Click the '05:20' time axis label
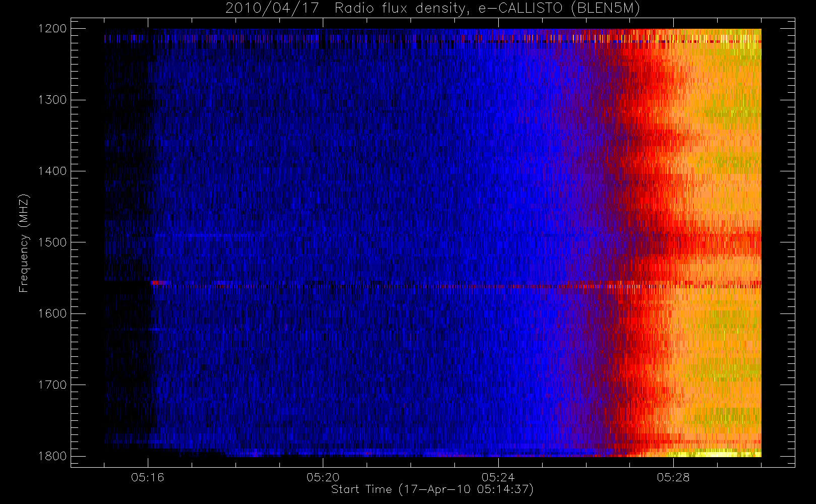 [323, 477]
